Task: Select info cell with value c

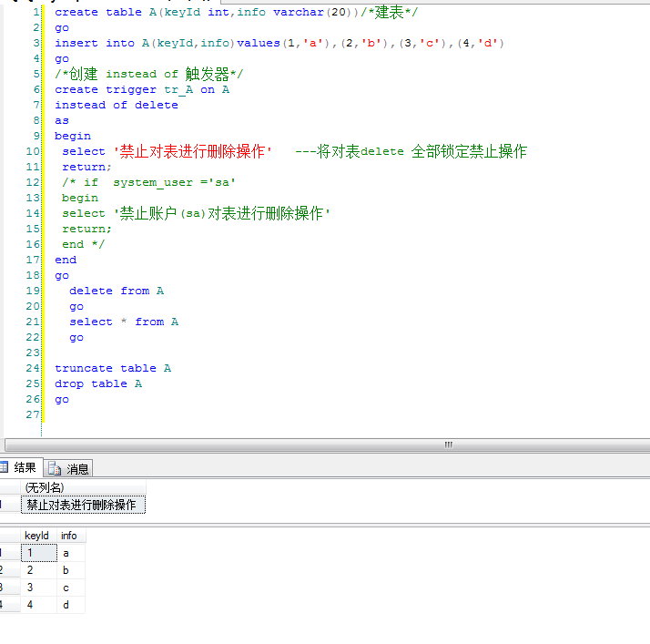Action: (x=71, y=588)
